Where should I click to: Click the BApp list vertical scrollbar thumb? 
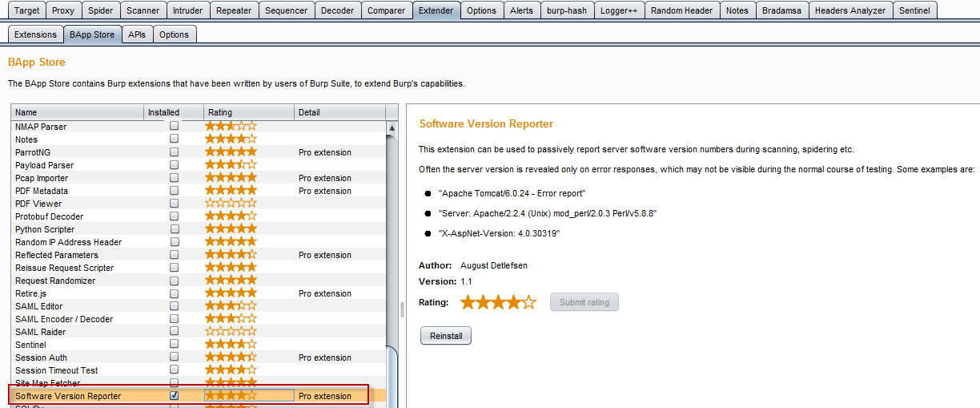(x=392, y=375)
